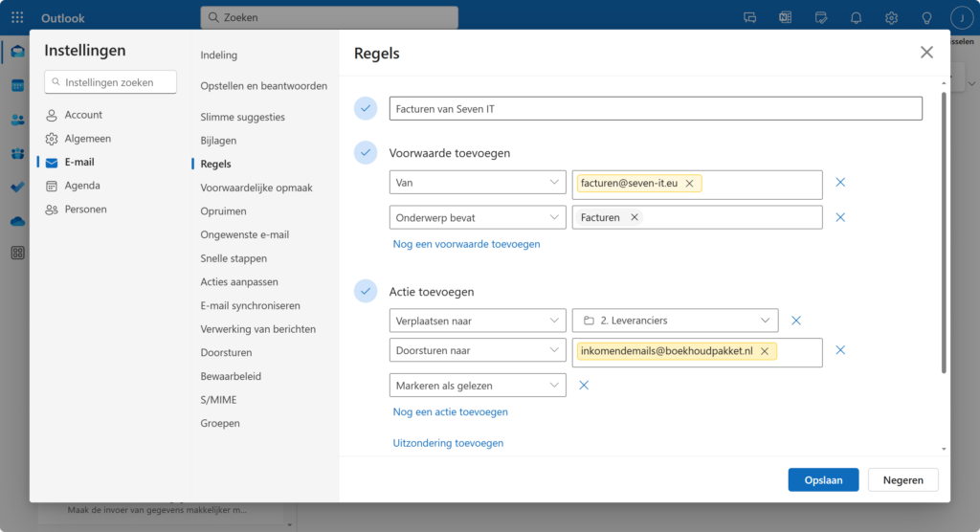Open the Opruimen settings
Viewport: 980px width, 532px height.
point(223,211)
